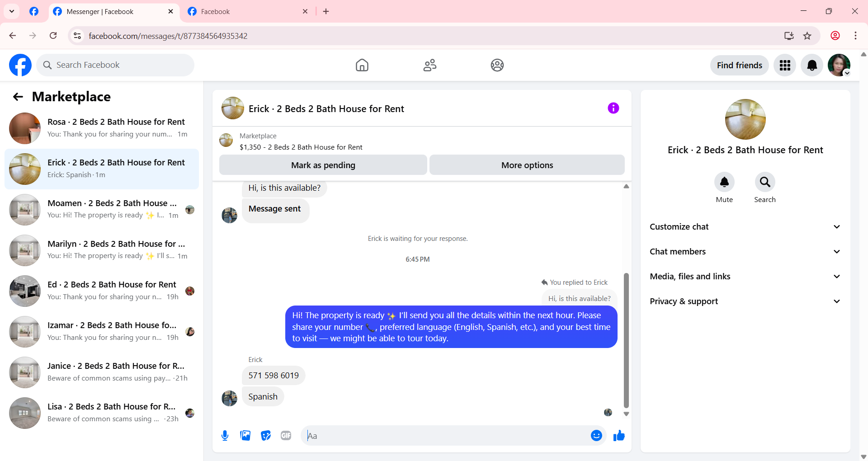The image size is (868, 461).
Task: Open the apps grid menu icon
Action: [785, 65]
